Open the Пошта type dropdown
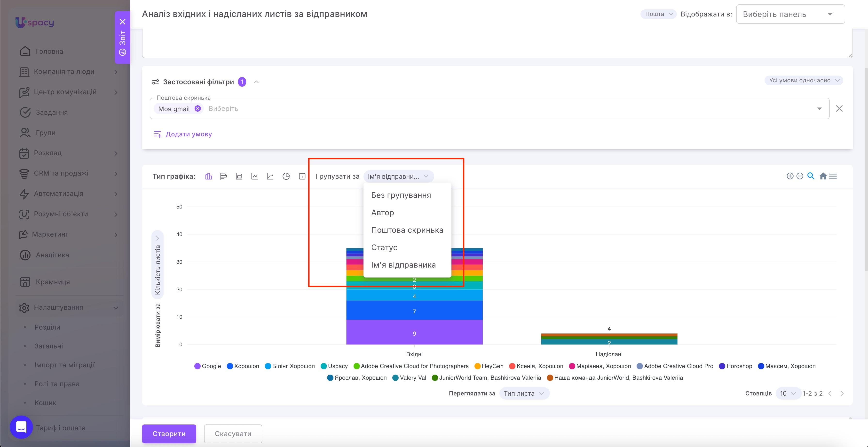868x447 pixels. tap(658, 14)
